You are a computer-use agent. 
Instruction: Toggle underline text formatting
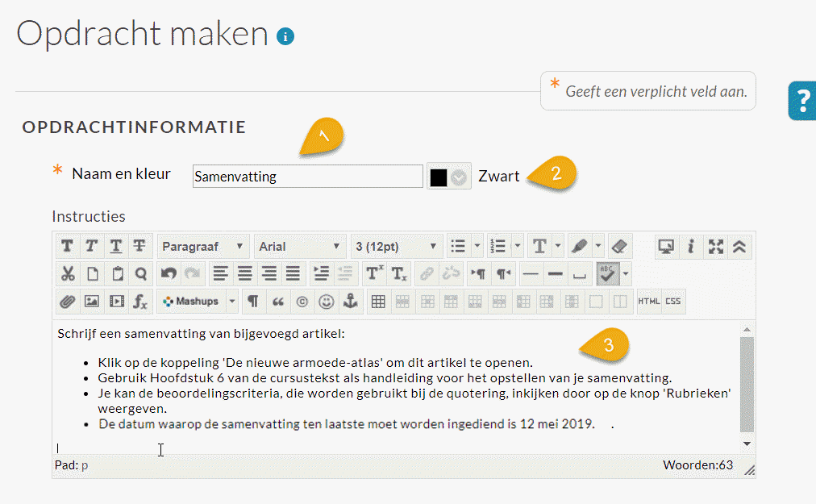click(x=115, y=246)
